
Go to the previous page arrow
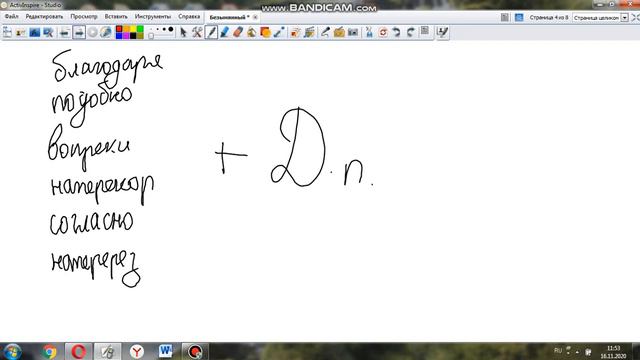(x=64, y=32)
